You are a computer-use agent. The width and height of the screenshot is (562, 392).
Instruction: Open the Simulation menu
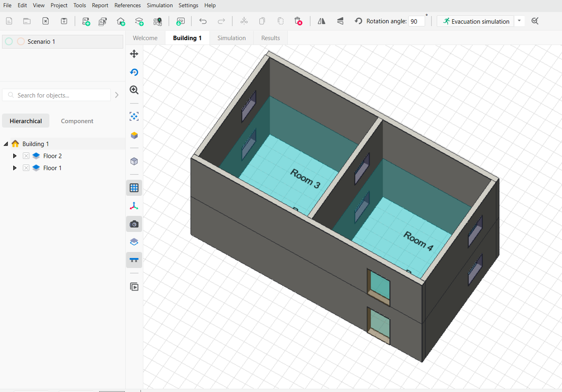159,5
